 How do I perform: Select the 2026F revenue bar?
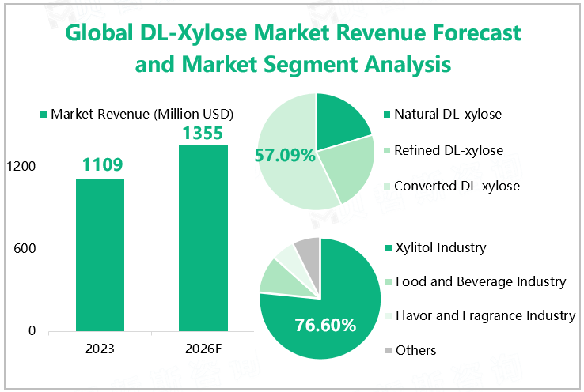(x=203, y=237)
